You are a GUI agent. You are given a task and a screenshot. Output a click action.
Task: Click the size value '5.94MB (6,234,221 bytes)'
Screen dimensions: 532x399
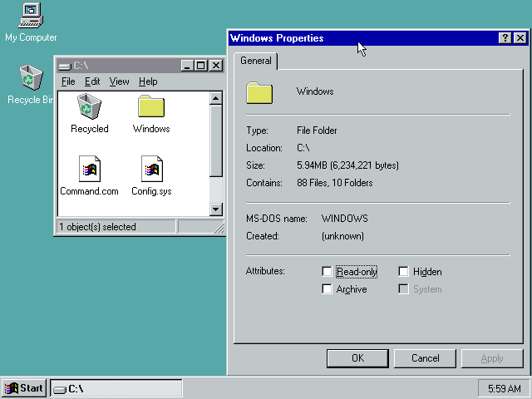click(x=347, y=165)
